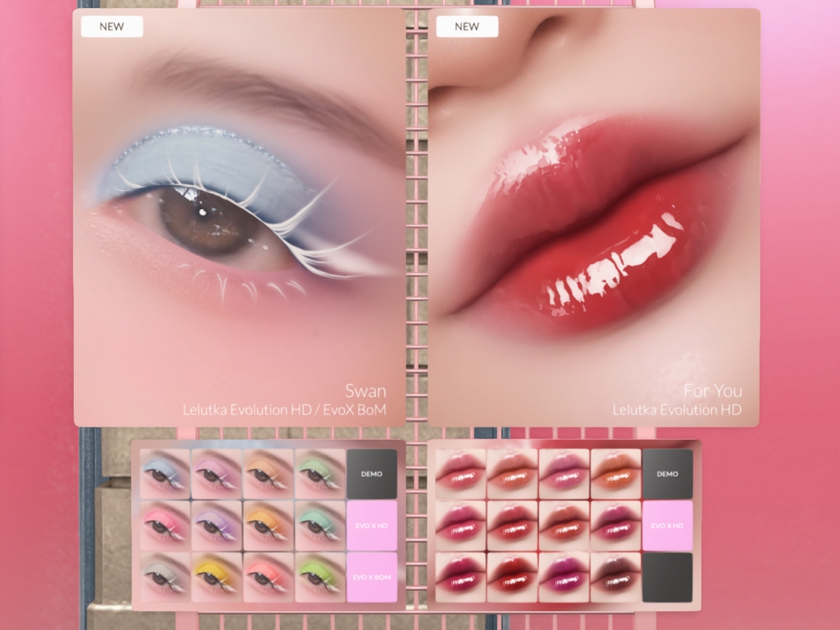Select the mint teal eyeshadow swatch
Viewport: 840px width, 630px height.
coord(320,526)
